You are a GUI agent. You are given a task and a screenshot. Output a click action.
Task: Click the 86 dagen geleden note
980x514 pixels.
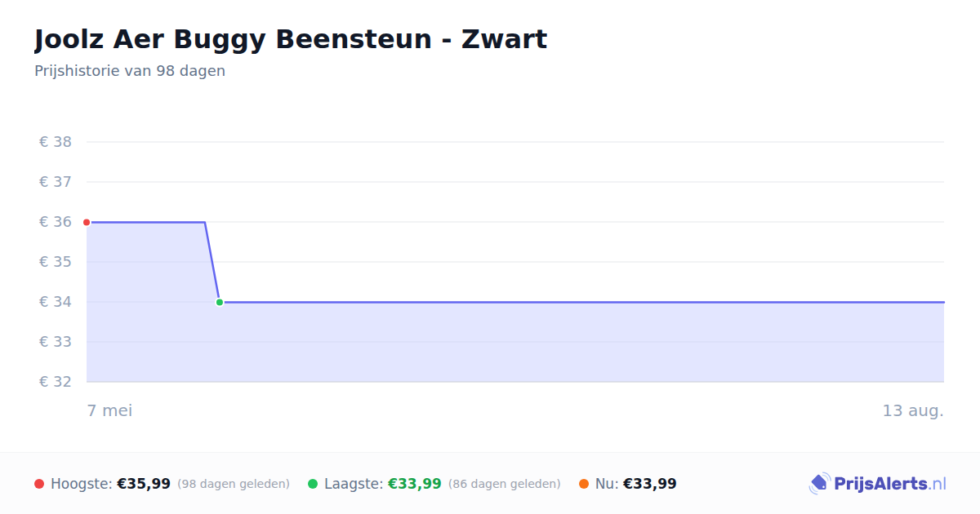(505, 484)
